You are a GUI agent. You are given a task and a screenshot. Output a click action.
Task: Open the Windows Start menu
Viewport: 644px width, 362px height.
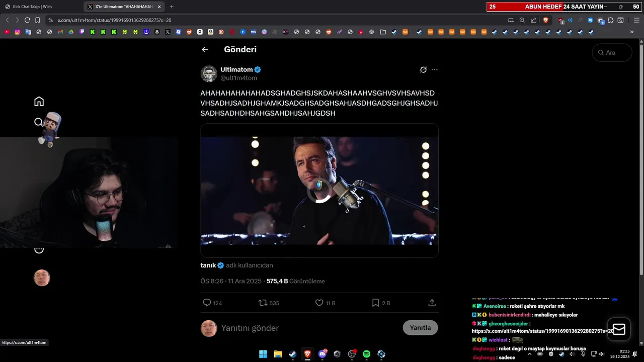(263, 354)
